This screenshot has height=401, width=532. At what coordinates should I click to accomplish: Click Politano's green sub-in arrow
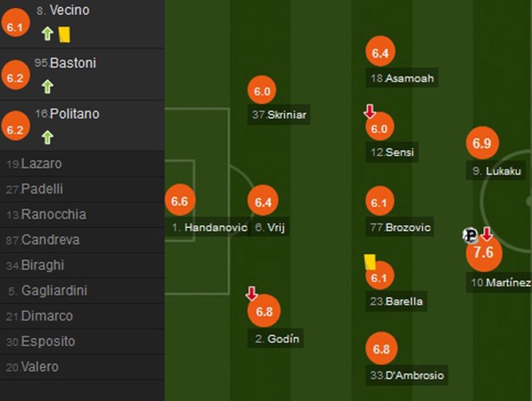48,137
